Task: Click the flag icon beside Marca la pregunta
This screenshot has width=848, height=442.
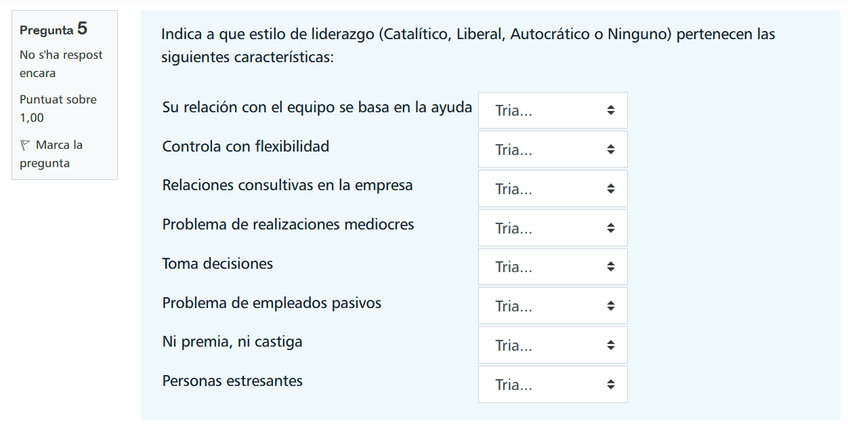Action: (25, 146)
